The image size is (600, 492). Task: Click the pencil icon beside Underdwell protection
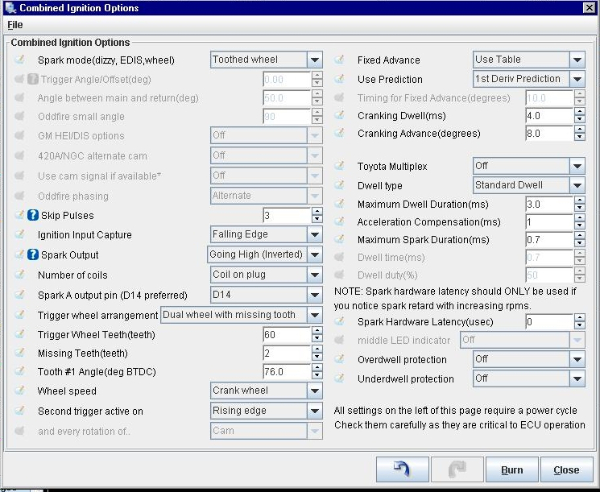pos(339,379)
